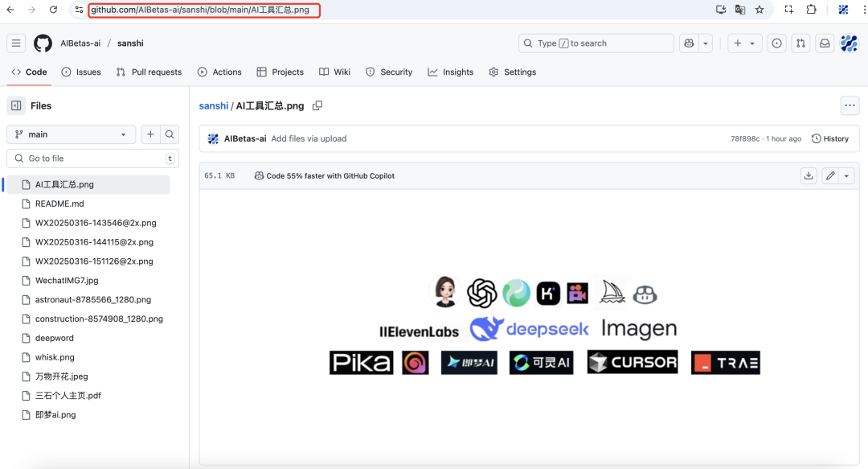This screenshot has width=868, height=469.
Task: Download raw file icon
Action: (x=809, y=175)
